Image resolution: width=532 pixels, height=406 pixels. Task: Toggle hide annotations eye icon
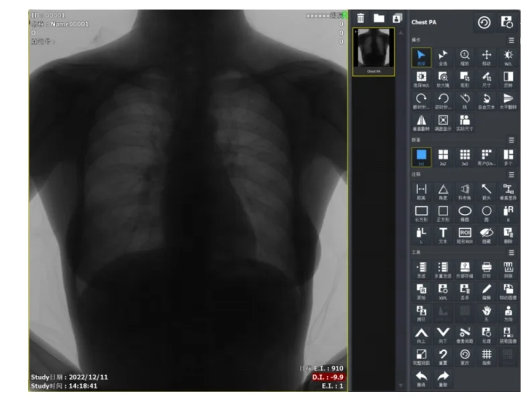click(486, 235)
